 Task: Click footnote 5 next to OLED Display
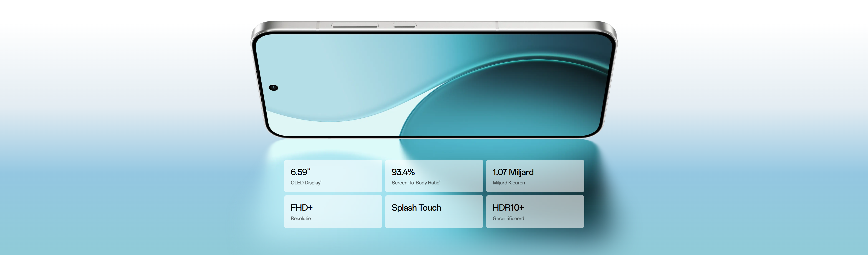321,181
